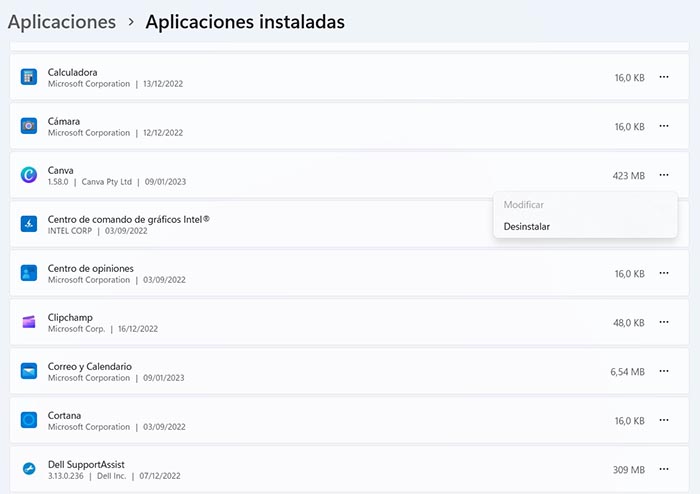Click the Cortana app icon
This screenshot has width=700, height=494.
point(29,420)
